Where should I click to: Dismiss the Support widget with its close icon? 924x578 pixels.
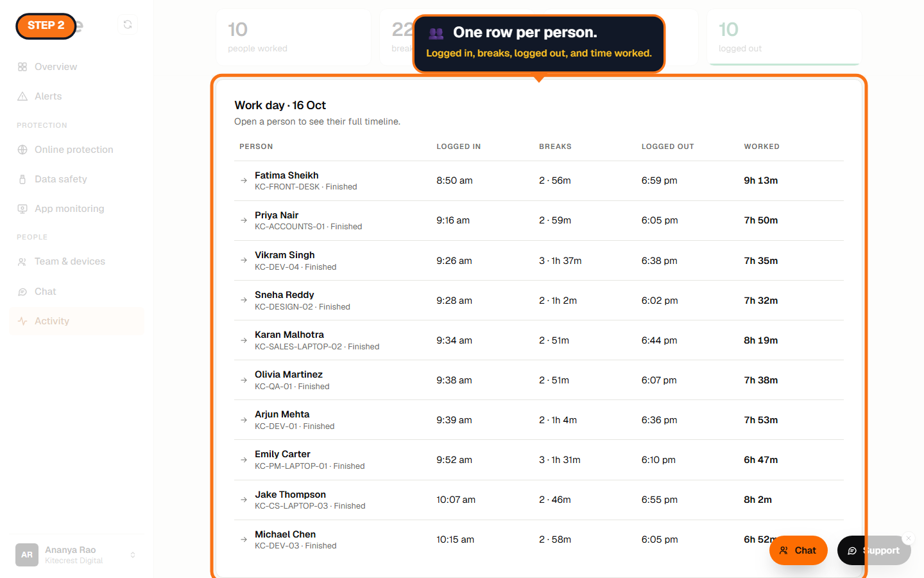click(x=909, y=538)
